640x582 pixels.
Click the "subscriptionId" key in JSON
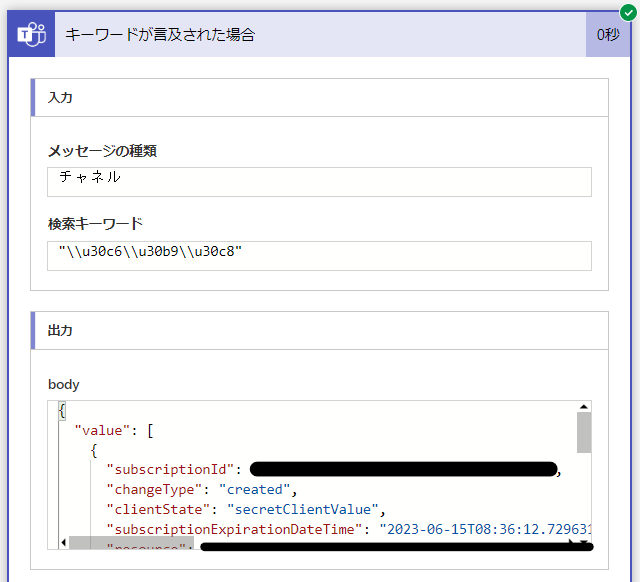[170, 469]
